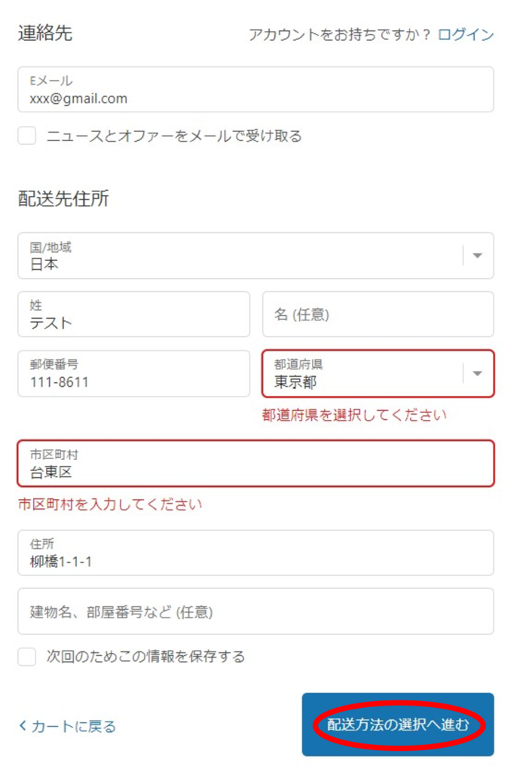Tick the 次回のためこの情報を保存する checkbox

click(27, 657)
